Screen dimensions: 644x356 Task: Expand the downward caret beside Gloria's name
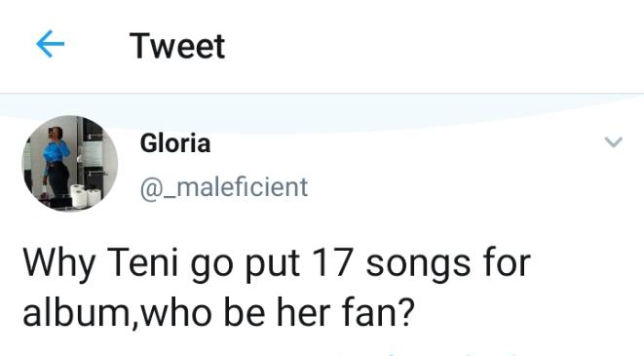click(614, 142)
